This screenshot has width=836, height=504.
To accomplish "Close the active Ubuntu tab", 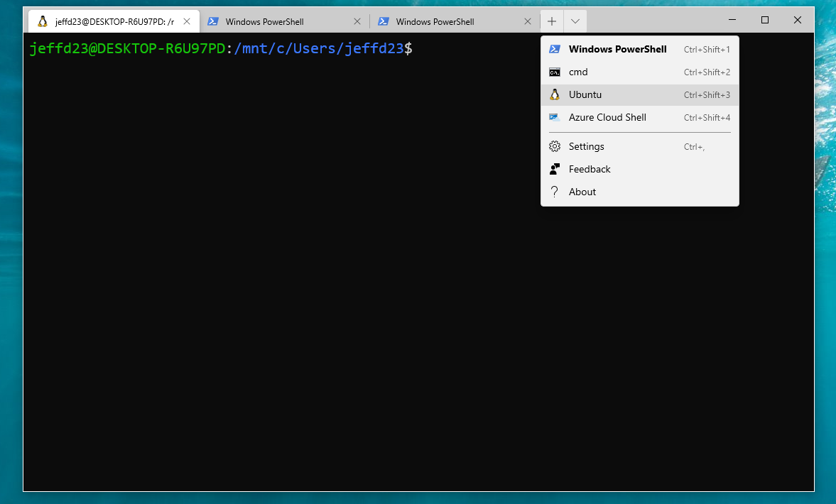I will (187, 21).
